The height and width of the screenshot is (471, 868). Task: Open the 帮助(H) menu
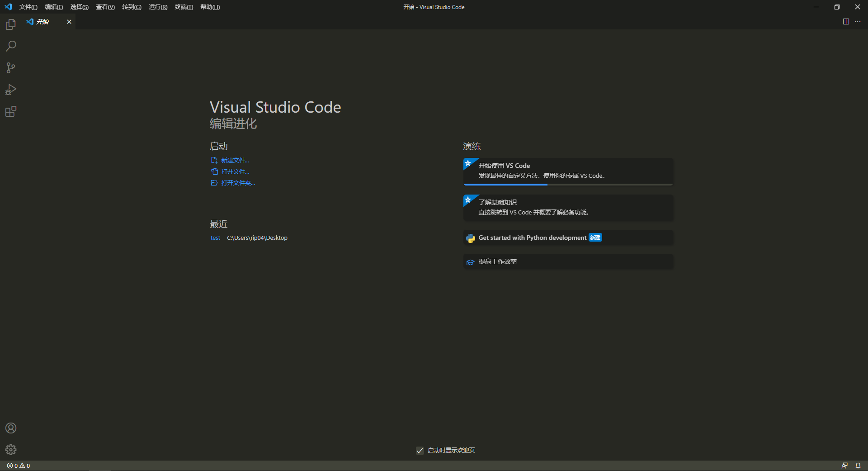click(x=210, y=7)
